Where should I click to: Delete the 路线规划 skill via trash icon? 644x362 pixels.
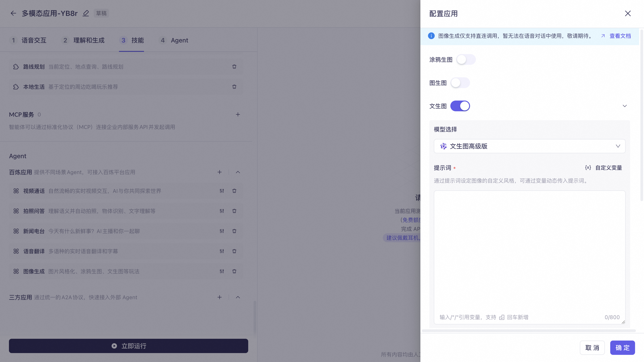click(x=234, y=67)
